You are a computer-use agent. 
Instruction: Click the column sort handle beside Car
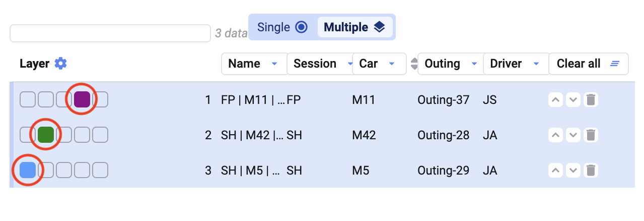click(414, 64)
